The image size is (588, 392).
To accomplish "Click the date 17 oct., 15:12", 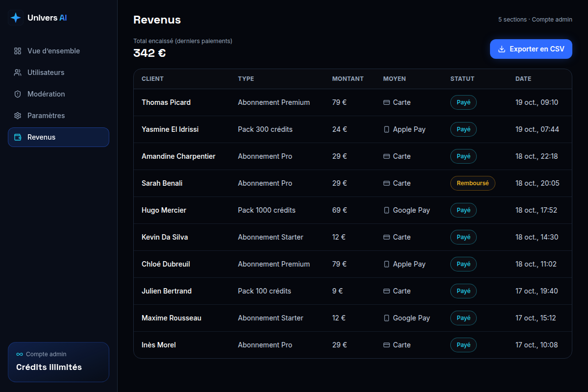I will point(536,318).
